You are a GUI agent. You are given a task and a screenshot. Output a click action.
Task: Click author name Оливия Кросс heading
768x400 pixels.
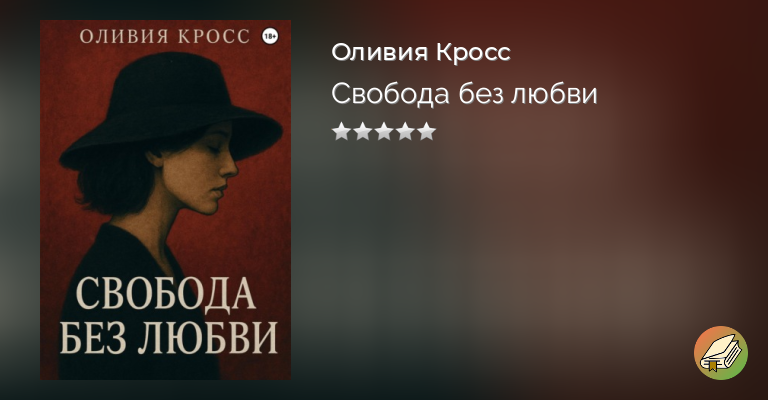[421, 52]
